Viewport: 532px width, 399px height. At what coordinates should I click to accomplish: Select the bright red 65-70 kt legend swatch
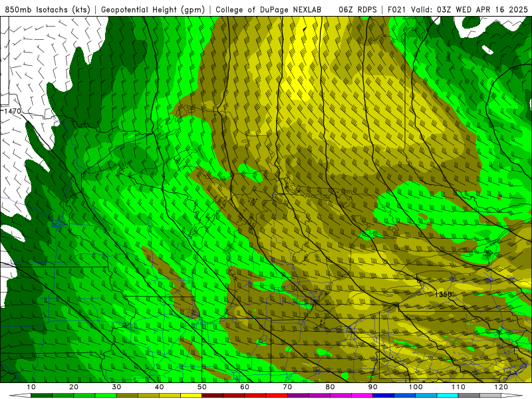click(277, 396)
